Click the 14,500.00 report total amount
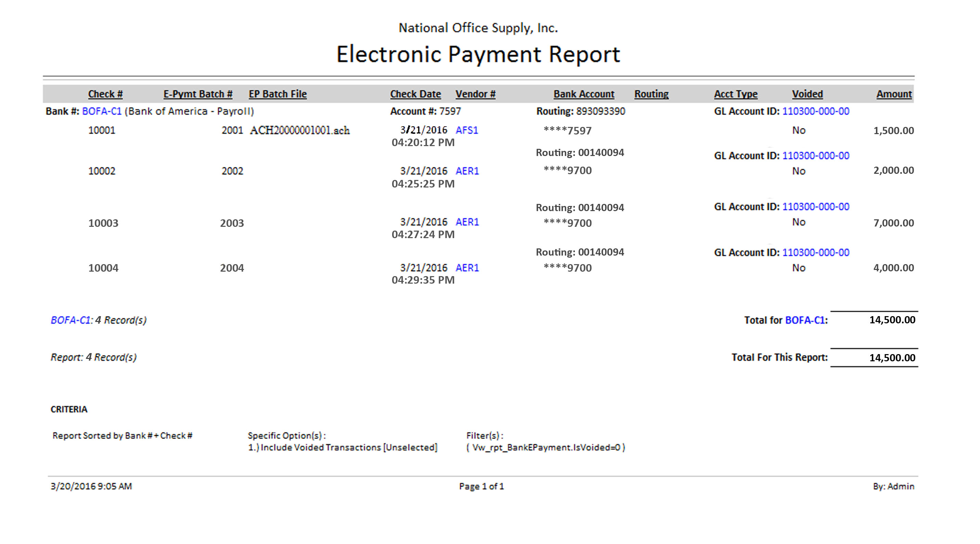Viewport: 980px width, 544px height. click(x=892, y=358)
